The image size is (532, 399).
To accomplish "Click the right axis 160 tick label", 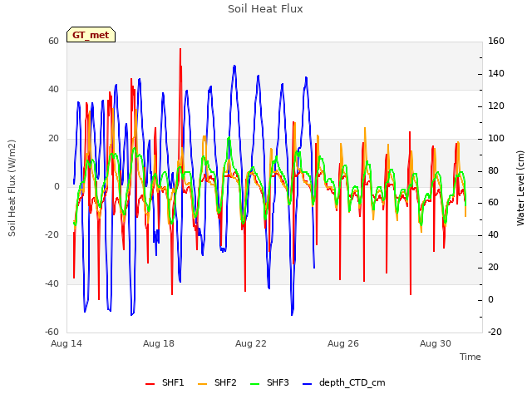I will [x=496, y=41].
